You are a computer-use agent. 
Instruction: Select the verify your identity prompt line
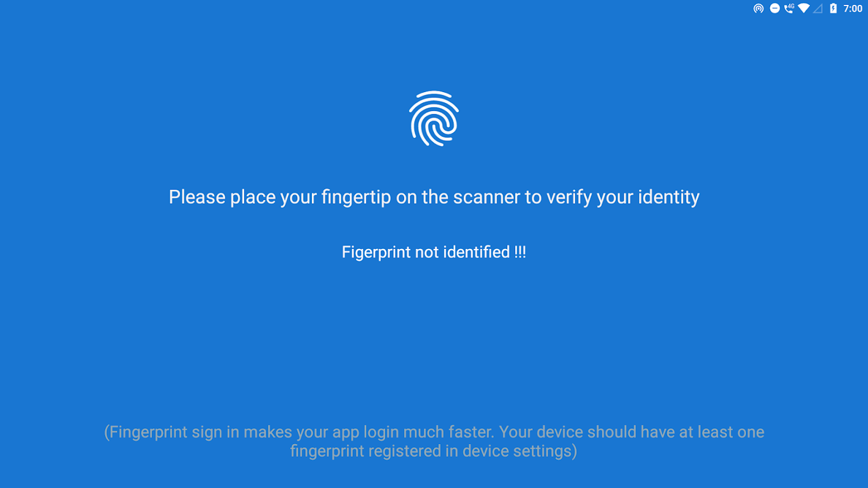click(x=433, y=197)
